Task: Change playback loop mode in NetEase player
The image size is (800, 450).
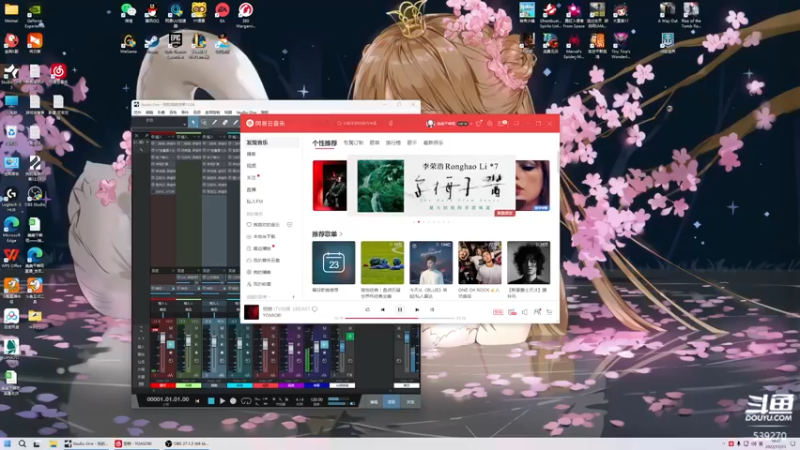Action: (367, 309)
